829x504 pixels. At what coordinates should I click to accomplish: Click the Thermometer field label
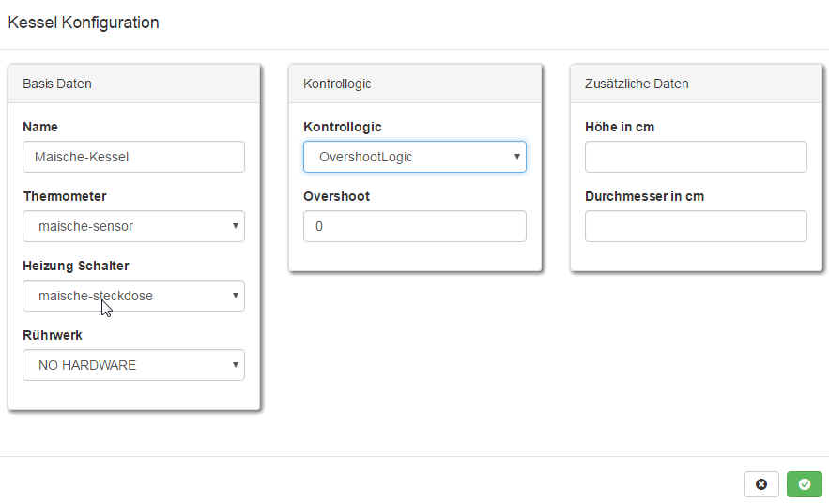(x=65, y=196)
